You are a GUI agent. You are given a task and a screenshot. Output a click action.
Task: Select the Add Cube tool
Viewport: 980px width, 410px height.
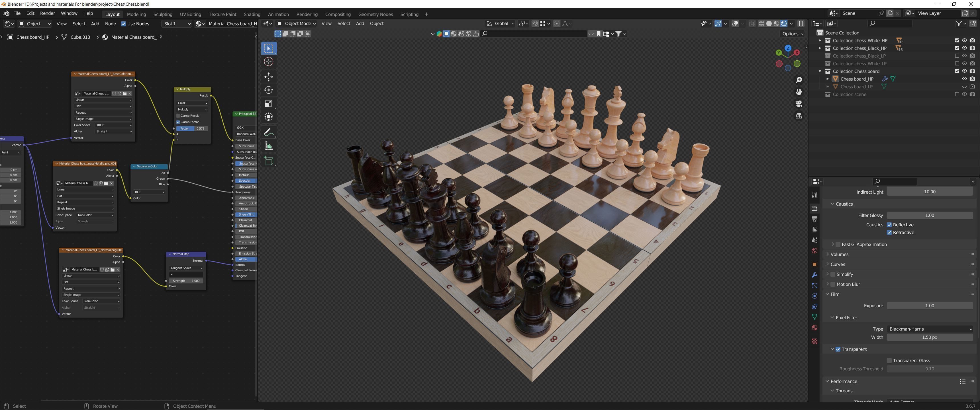click(269, 161)
